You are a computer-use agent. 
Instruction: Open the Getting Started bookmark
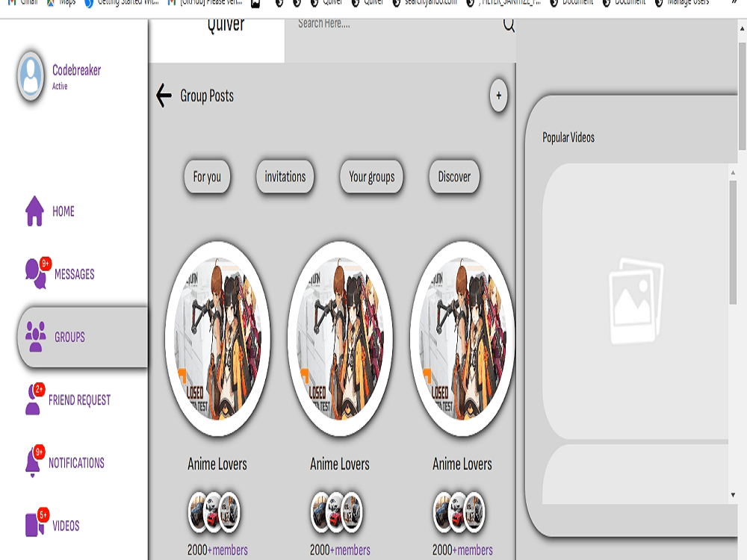coord(123,3)
